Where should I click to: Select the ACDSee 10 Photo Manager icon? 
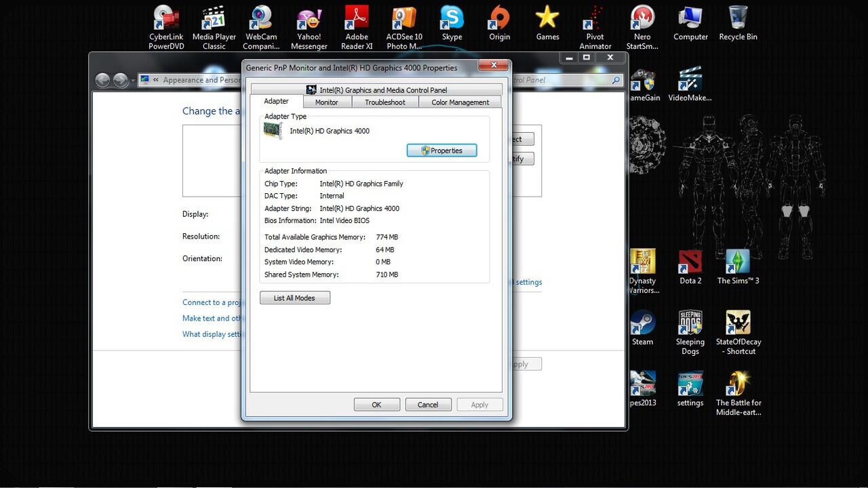coord(404,27)
